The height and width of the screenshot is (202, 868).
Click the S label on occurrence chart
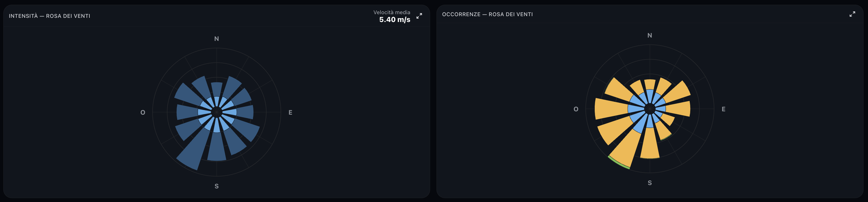[650, 183]
